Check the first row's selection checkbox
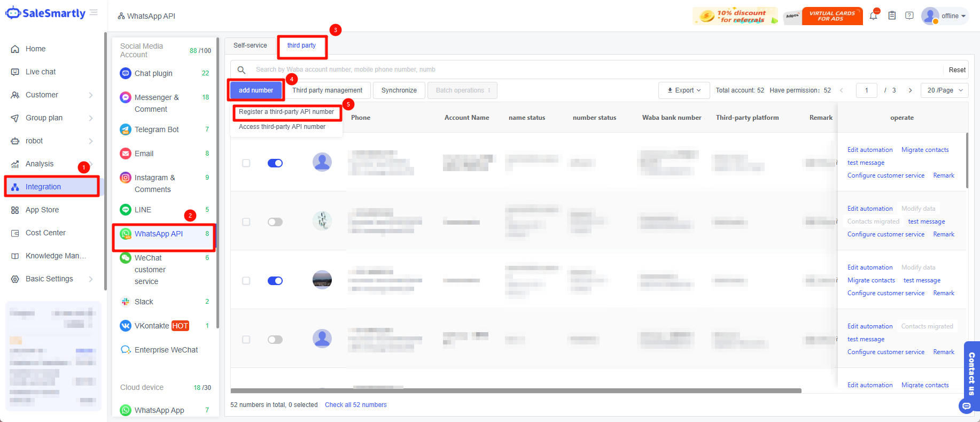Screen dimensions: 980x422 (246, 163)
